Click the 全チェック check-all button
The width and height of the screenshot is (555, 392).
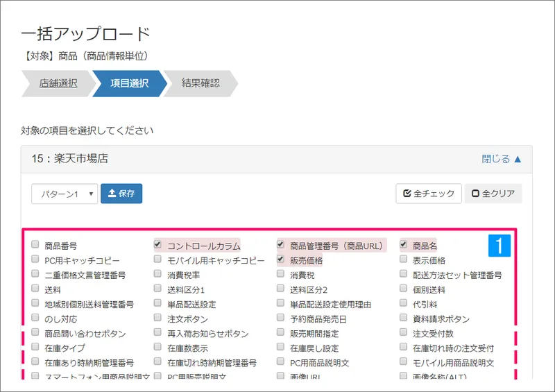click(x=429, y=194)
